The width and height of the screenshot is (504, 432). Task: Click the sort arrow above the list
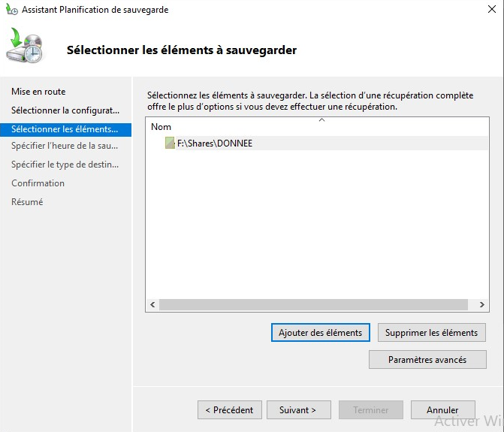(321, 120)
